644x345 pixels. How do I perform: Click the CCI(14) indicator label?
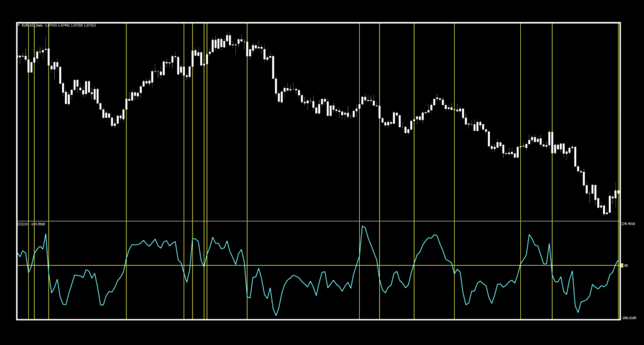tap(23, 224)
